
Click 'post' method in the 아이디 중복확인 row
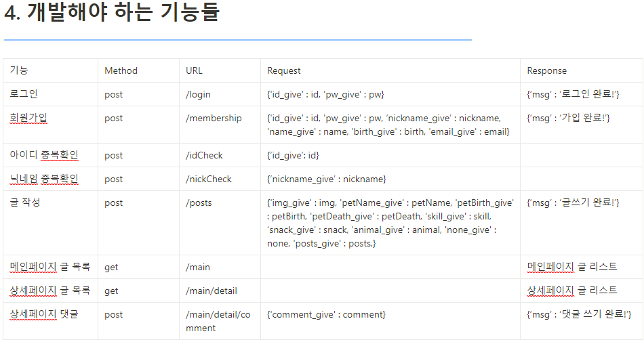113,156
